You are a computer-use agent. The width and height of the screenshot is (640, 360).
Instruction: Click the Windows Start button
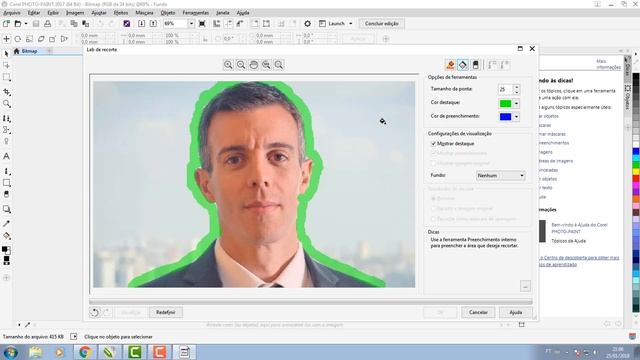[11, 352]
